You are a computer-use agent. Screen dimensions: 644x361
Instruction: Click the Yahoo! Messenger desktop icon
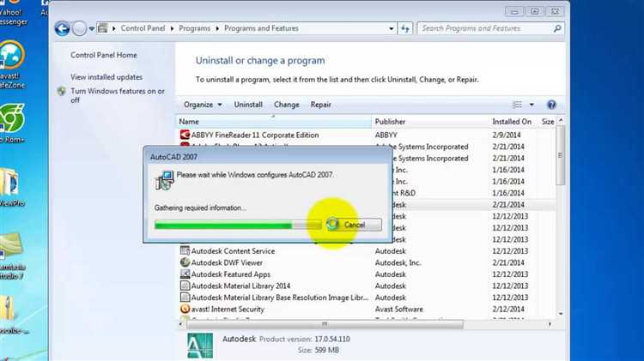12,12
